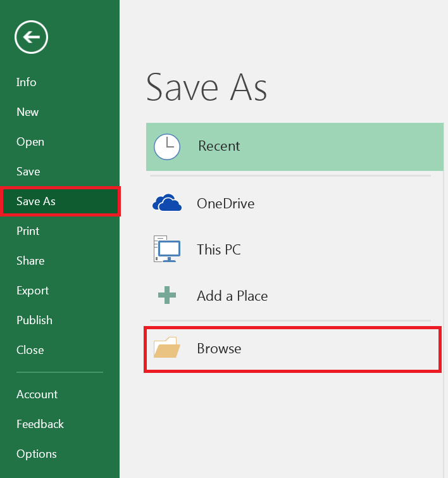Choose Save in the left menu
The image size is (448, 478).
(28, 172)
